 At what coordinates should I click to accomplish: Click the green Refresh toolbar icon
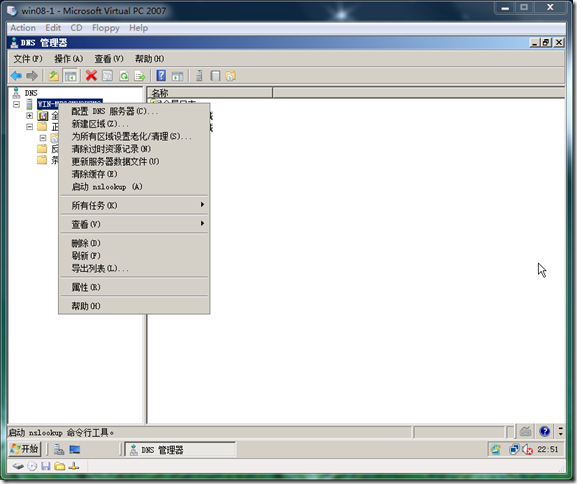(124, 76)
